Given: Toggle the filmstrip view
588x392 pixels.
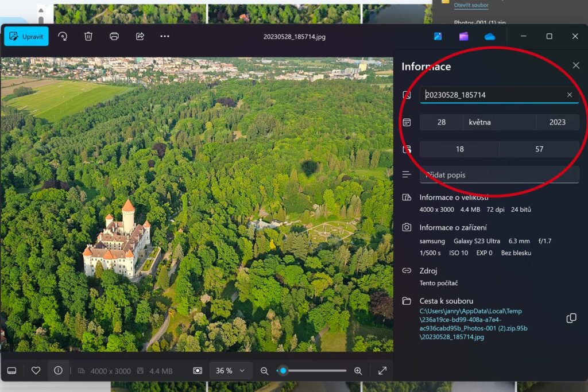Looking at the screenshot, I should tap(12, 370).
